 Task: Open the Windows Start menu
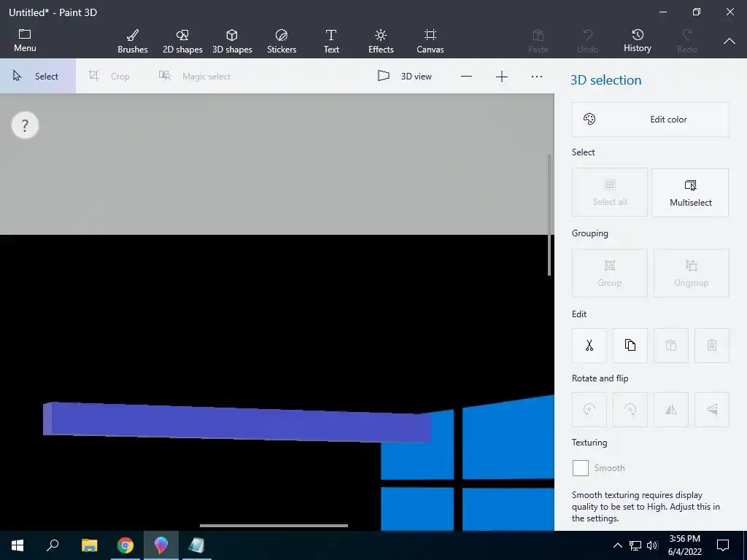click(x=18, y=545)
